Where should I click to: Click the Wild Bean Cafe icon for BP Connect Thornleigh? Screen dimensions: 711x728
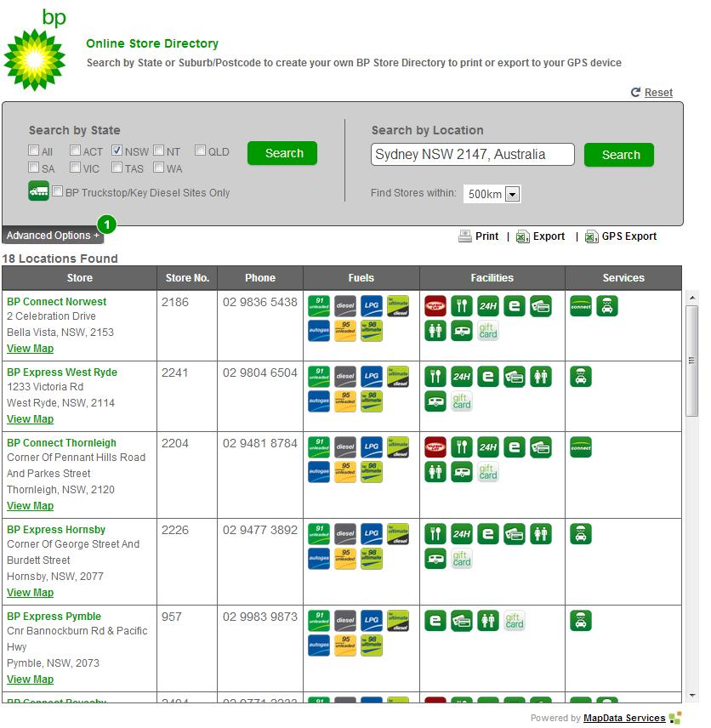(435, 447)
